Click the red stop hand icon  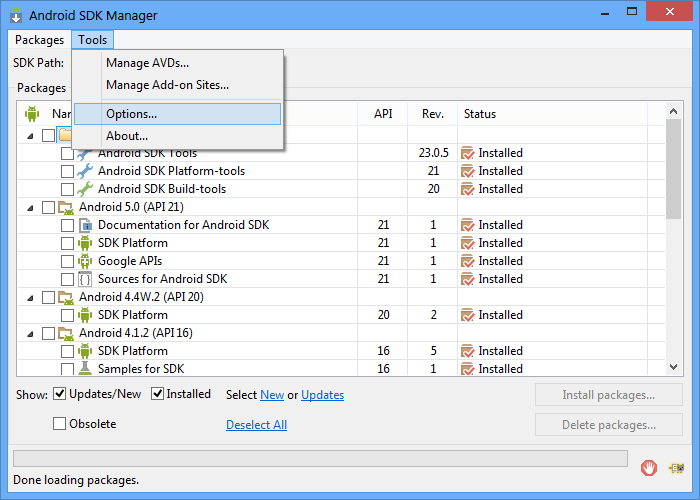(649, 468)
